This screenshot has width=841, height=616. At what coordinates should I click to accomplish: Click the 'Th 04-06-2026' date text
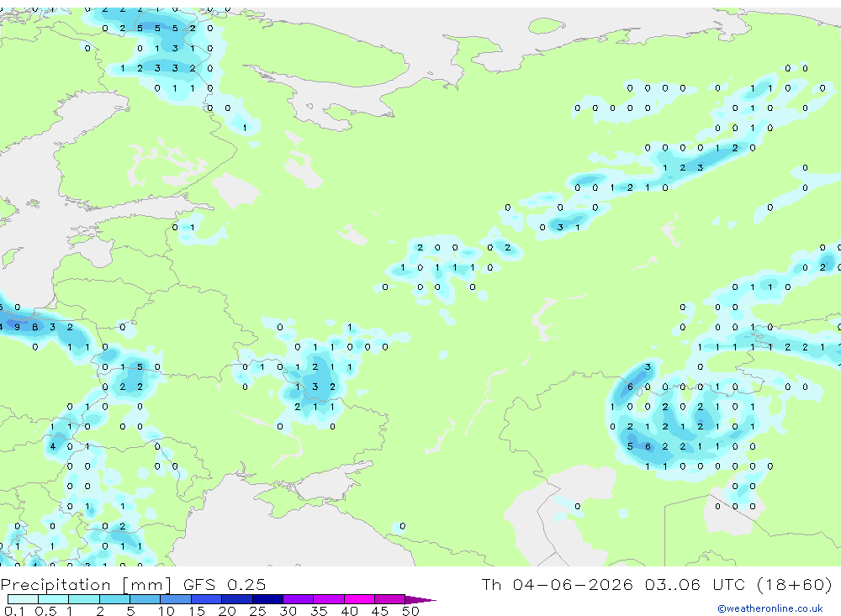(x=557, y=584)
